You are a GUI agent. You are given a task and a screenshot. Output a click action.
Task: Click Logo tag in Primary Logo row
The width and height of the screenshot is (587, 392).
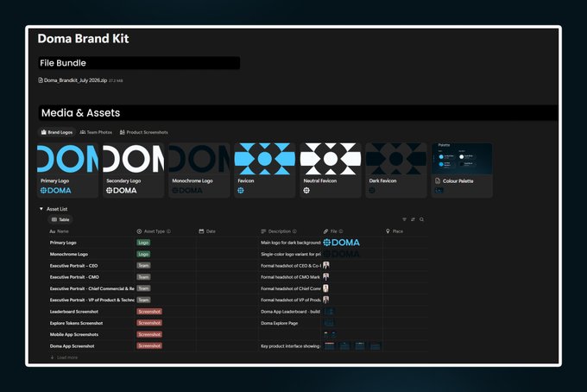pyautogui.click(x=143, y=243)
